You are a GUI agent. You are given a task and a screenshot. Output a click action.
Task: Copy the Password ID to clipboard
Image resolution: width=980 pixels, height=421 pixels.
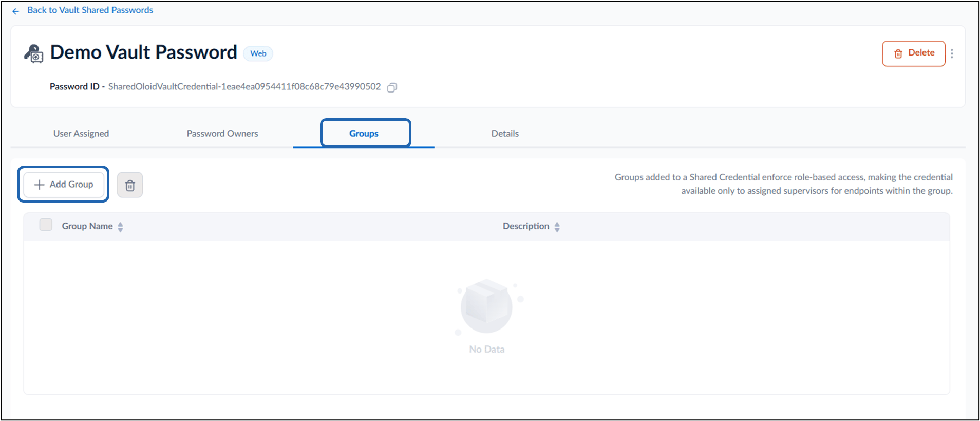(392, 87)
